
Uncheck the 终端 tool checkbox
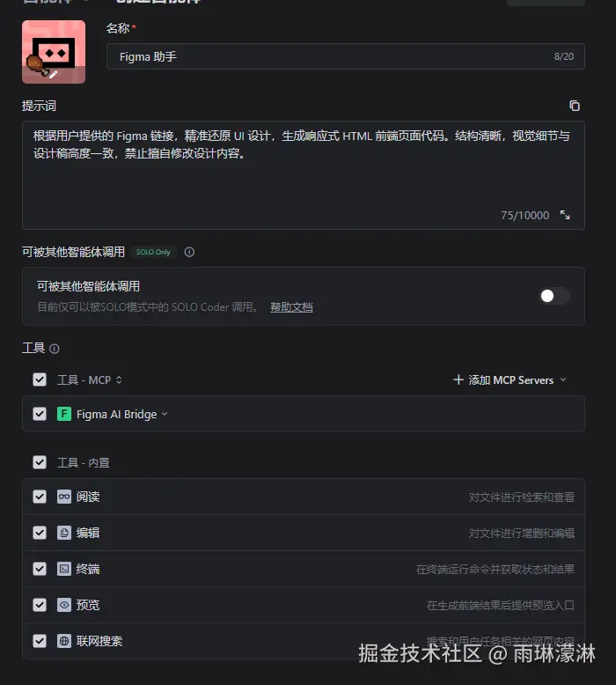(40, 569)
